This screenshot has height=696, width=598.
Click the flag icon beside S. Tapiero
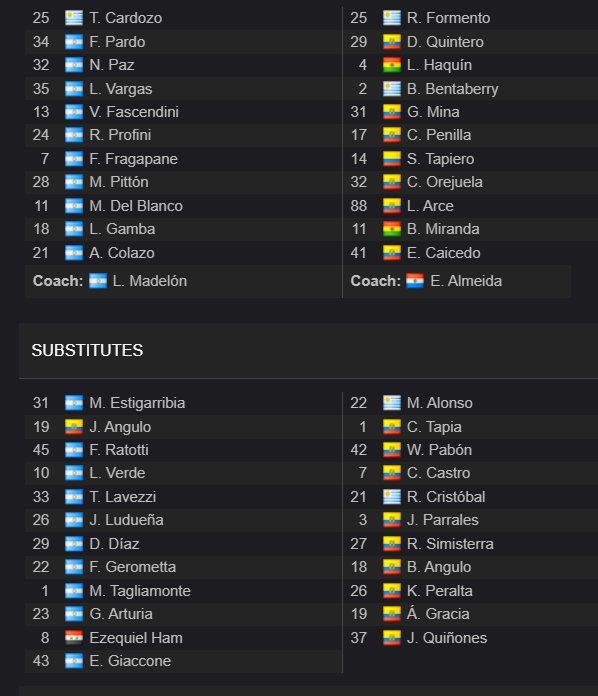click(x=392, y=159)
